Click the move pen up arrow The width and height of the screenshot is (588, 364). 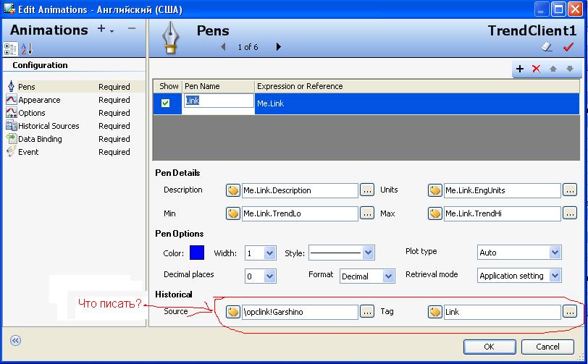[x=553, y=69]
